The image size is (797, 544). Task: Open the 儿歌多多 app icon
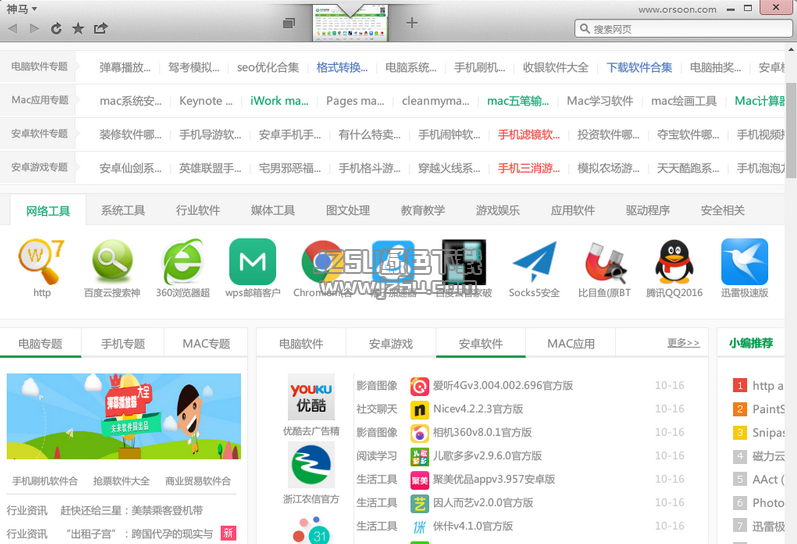pos(420,457)
